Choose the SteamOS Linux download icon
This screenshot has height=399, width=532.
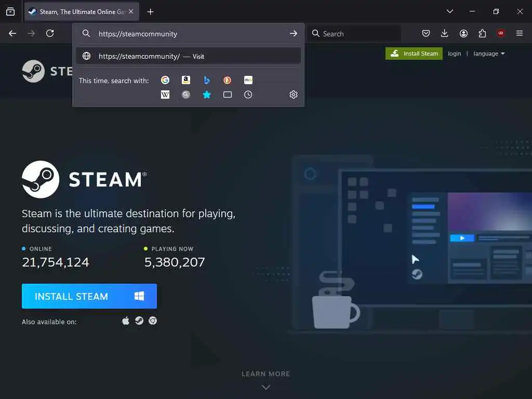[x=139, y=321]
